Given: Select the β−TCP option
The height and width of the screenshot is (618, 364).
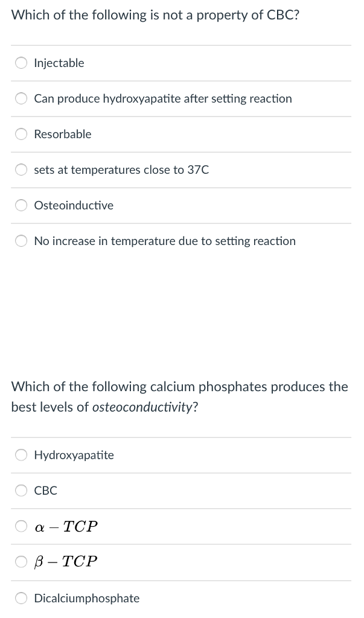Looking at the screenshot, I should [21, 561].
